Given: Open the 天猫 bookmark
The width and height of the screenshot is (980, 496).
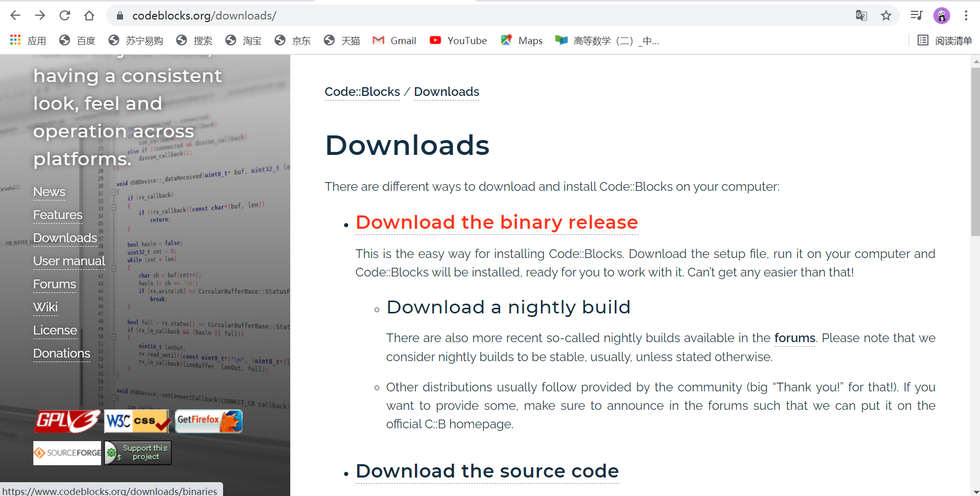Looking at the screenshot, I should 342,41.
